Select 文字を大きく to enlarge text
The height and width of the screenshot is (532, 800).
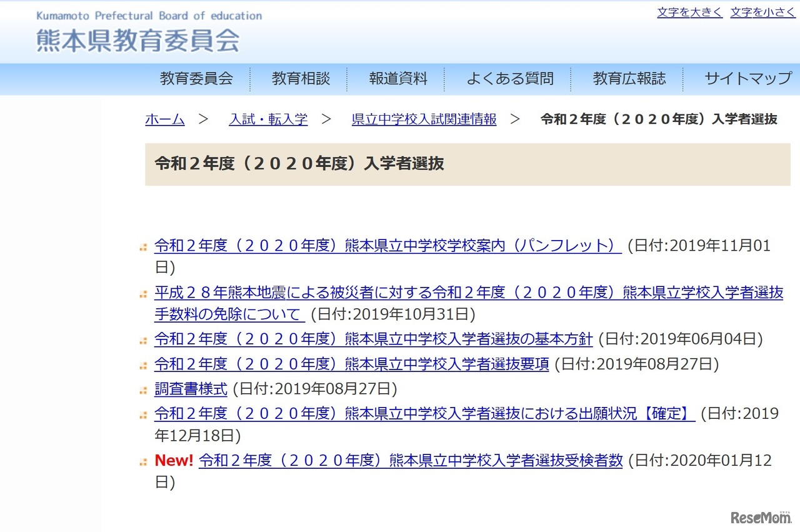689,11
